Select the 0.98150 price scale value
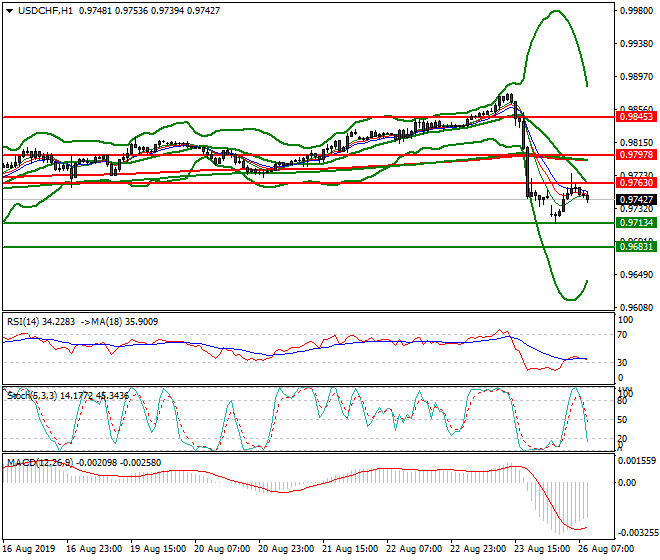Image resolution: width=660 pixels, height=560 pixels. [637, 143]
